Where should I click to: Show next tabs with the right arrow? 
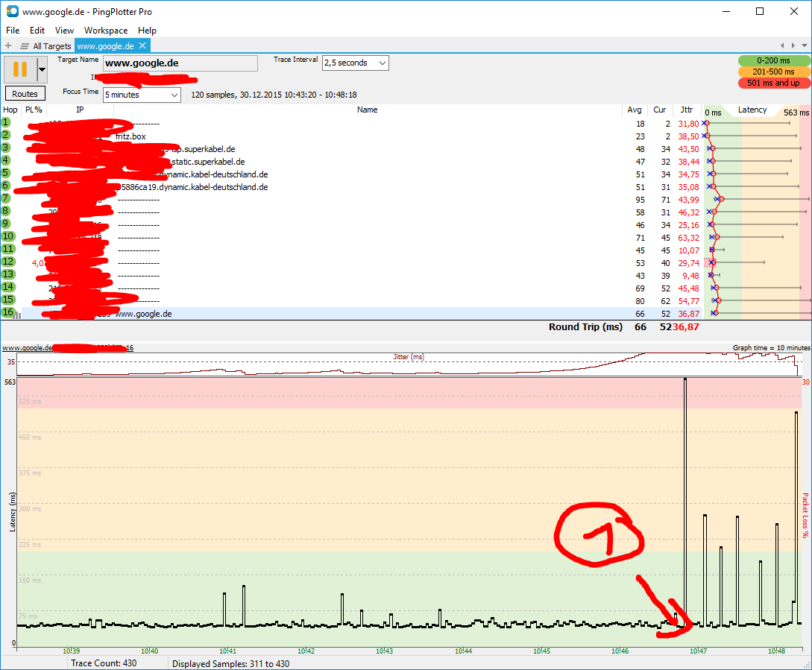point(793,45)
